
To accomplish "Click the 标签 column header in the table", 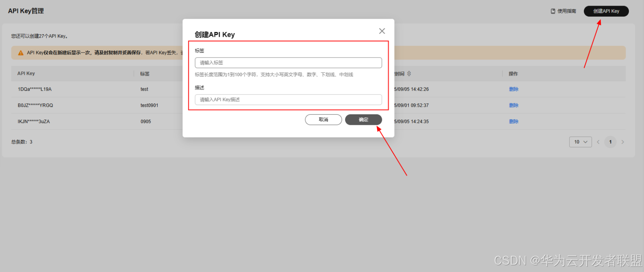I will [x=145, y=74].
